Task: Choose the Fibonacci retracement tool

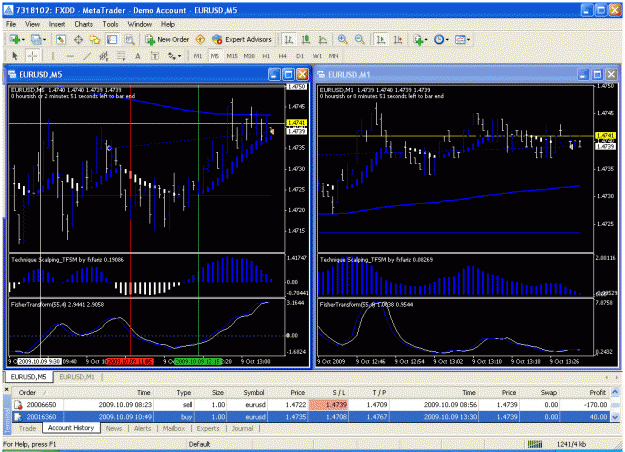Action: [x=121, y=56]
